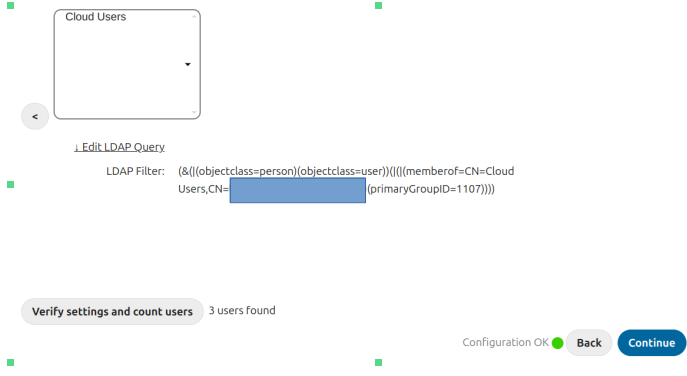The height and width of the screenshot is (376, 687).
Task: Click the "<" remove group arrow button
Action: click(35, 117)
